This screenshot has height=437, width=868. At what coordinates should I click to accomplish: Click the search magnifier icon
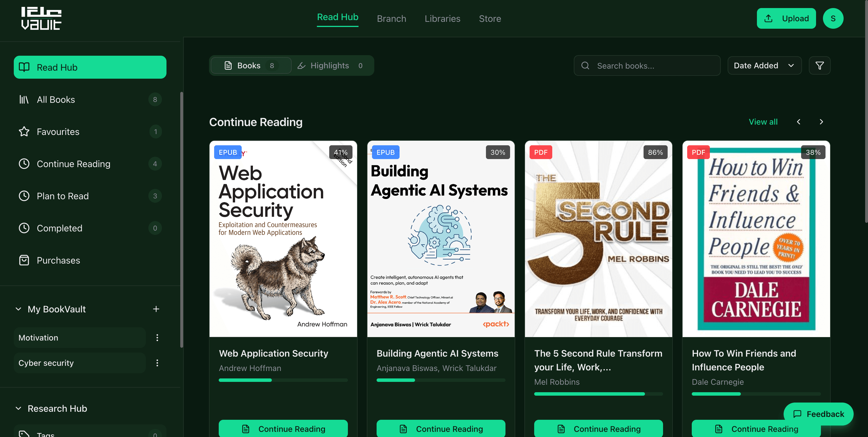click(585, 65)
